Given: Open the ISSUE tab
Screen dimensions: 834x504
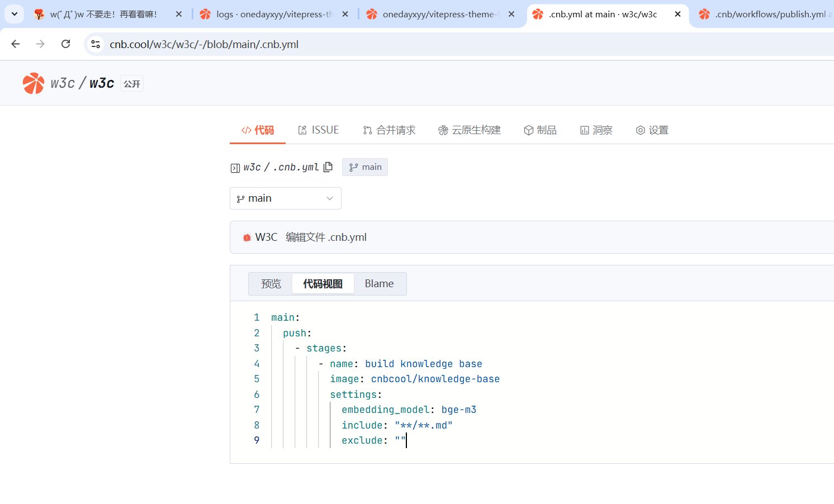Looking at the screenshot, I should (x=319, y=130).
